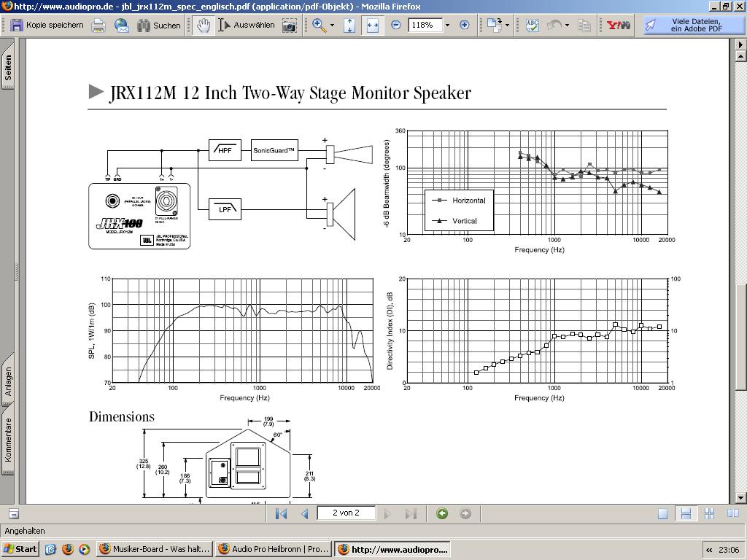Open the Windows Start menu

click(x=20, y=549)
